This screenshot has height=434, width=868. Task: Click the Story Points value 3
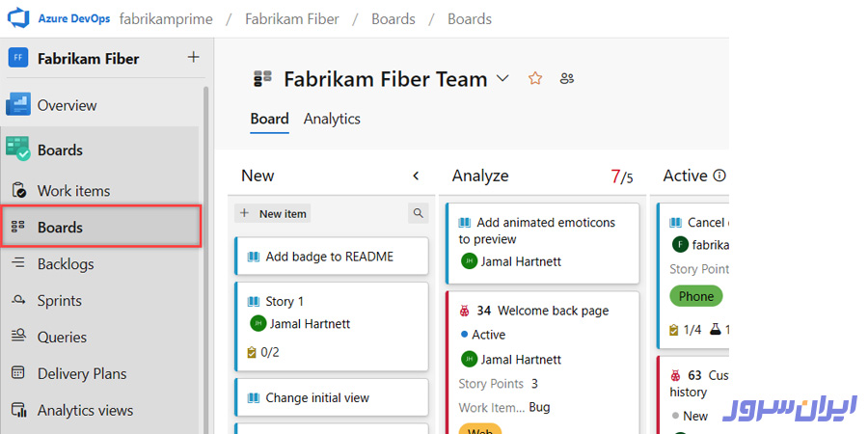(x=534, y=384)
